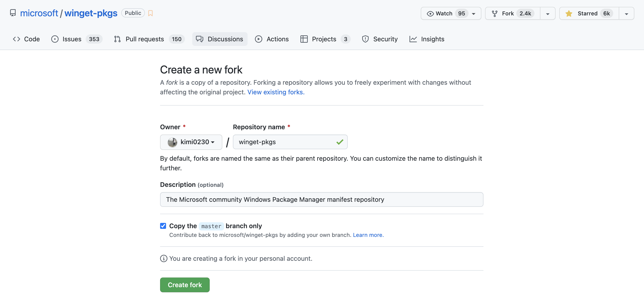This screenshot has width=644, height=303.
Task: Open the Security tab
Action: tap(380, 39)
